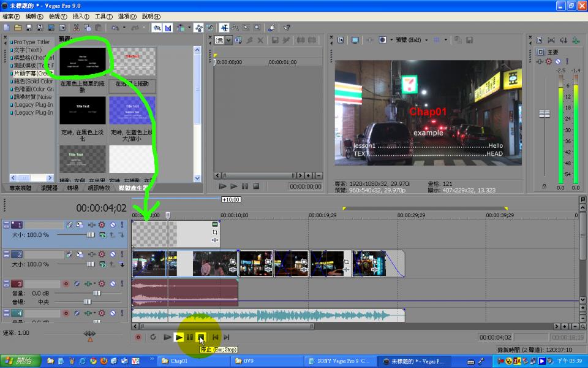The height and width of the screenshot is (368, 588).
Task: Open the 插入 (Insert) menu
Action: pos(80,17)
